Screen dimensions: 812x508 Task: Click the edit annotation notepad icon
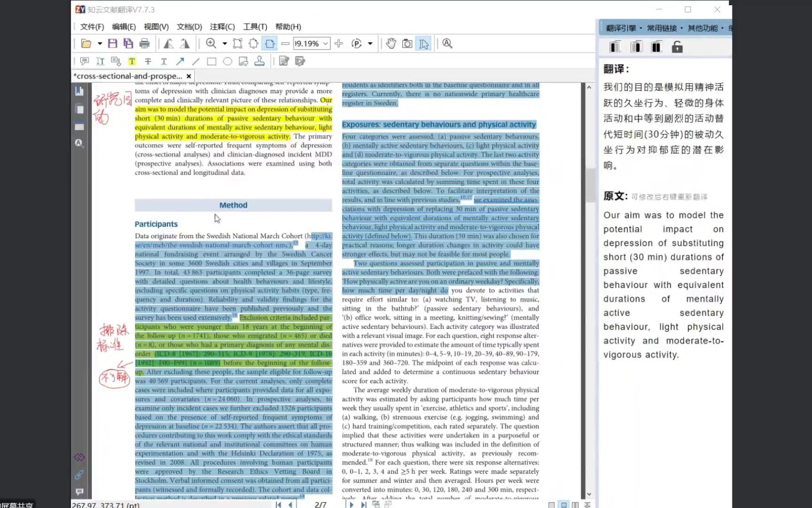pos(284,61)
